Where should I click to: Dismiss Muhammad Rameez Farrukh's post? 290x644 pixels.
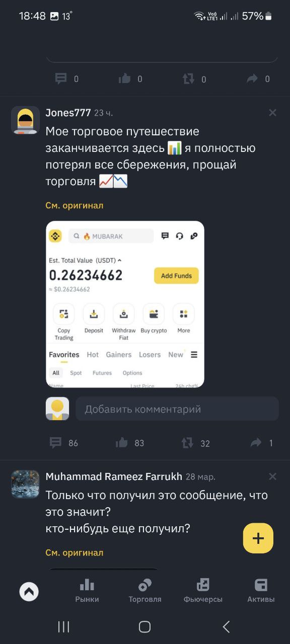pos(273,476)
